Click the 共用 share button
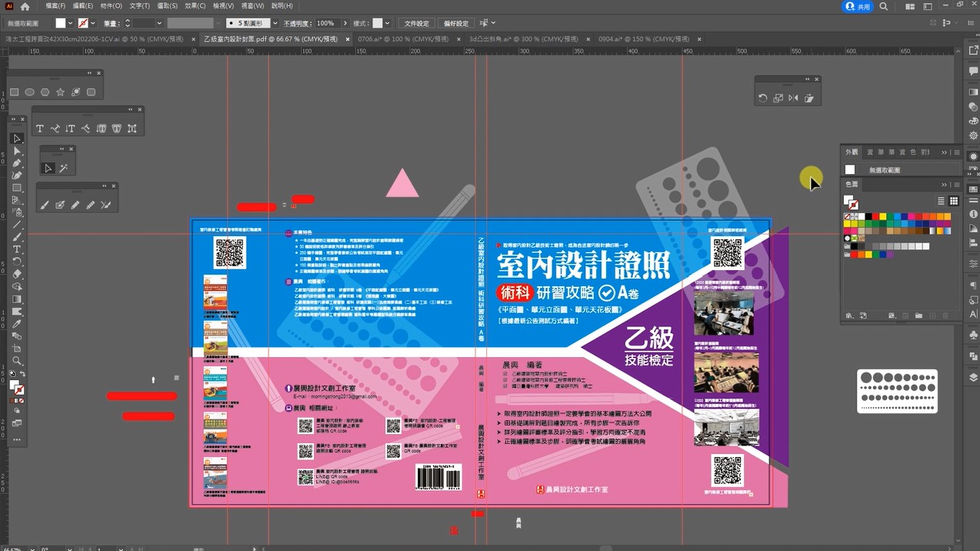The width and height of the screenshot is (980, 551). (858, 6)
